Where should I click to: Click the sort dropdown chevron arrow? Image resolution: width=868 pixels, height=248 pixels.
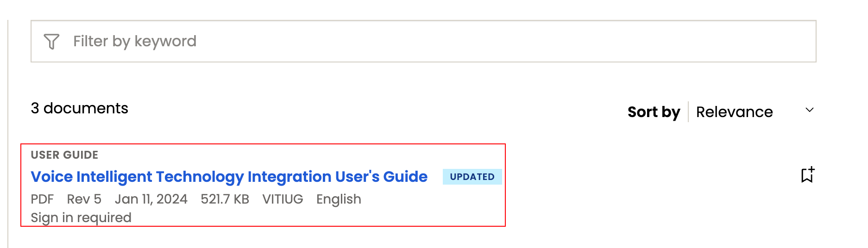click(x=809, y=110)
